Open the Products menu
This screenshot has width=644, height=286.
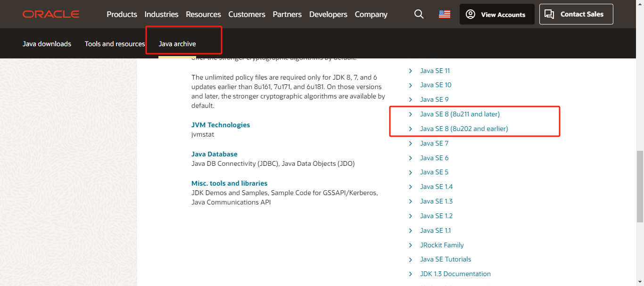click(122, 14)
